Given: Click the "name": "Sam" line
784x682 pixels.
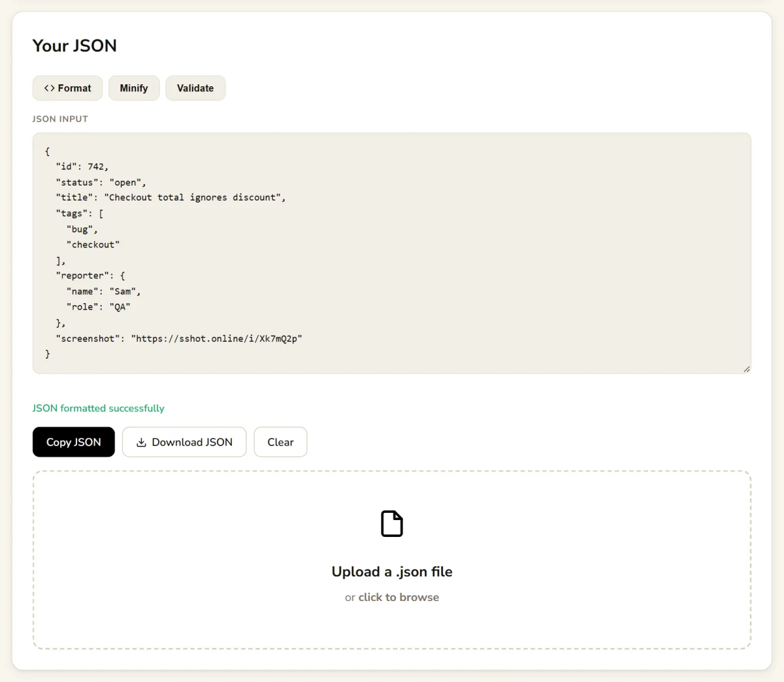Looking at the screenshot, I should pos(104,291).
